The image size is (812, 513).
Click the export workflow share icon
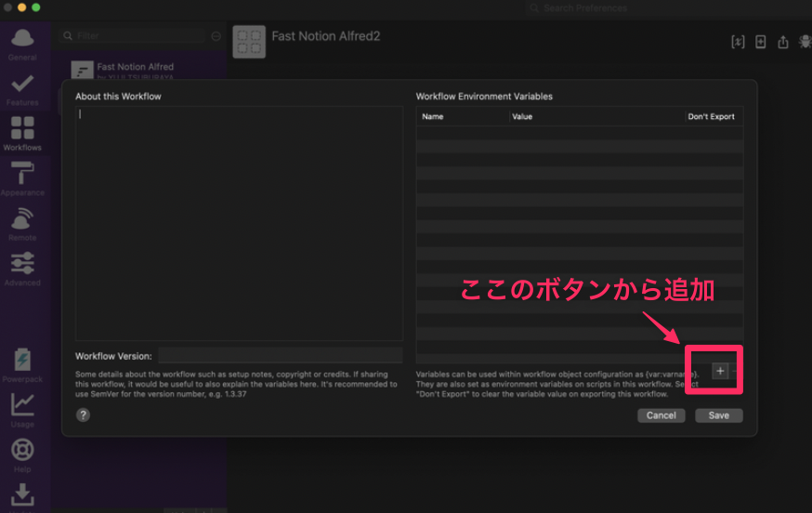pos(783,42)
